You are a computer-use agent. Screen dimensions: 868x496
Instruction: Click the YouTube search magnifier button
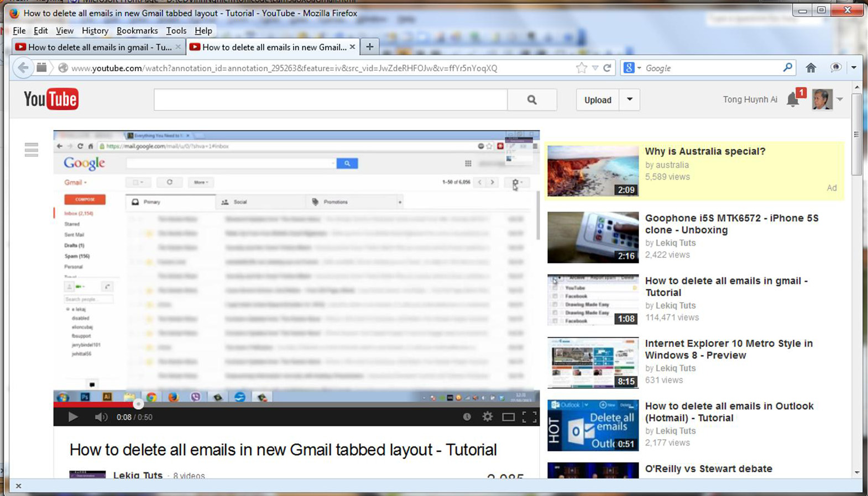[x=532, y=100]
